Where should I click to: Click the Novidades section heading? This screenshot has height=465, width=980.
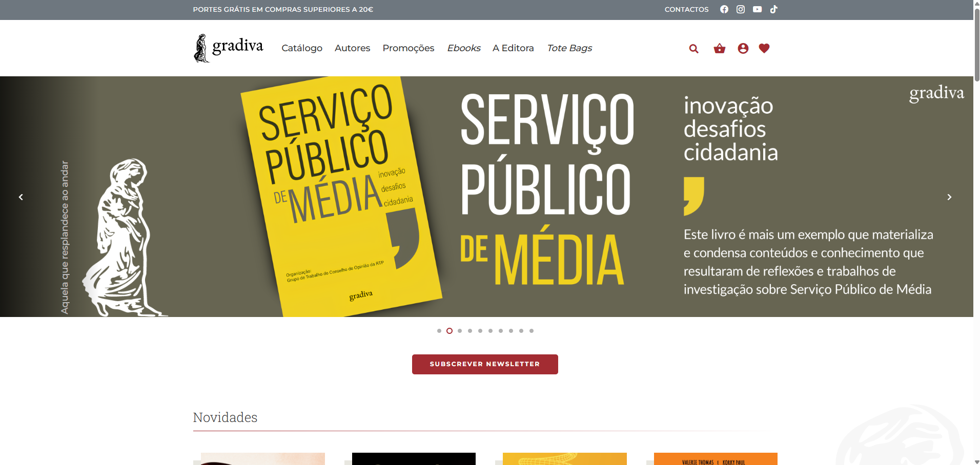tap(225, 417)
